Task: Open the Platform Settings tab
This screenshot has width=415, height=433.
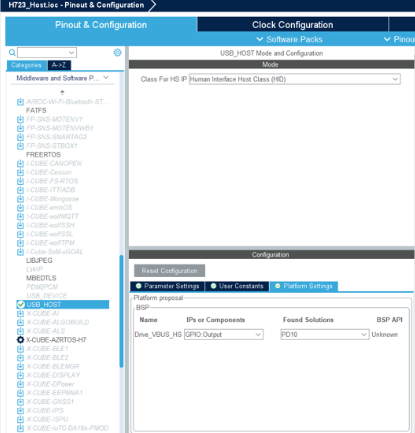Action: [x=304, y=286]
